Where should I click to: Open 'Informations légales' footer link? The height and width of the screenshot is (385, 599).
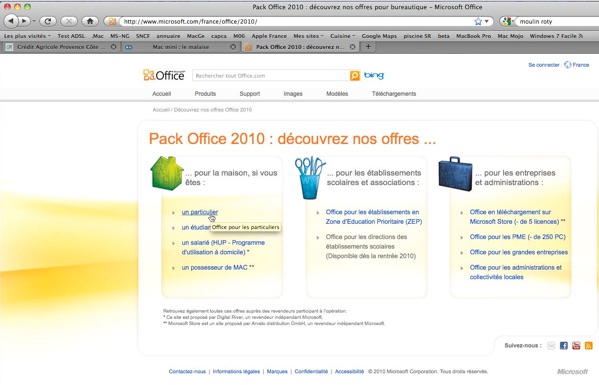236,371
